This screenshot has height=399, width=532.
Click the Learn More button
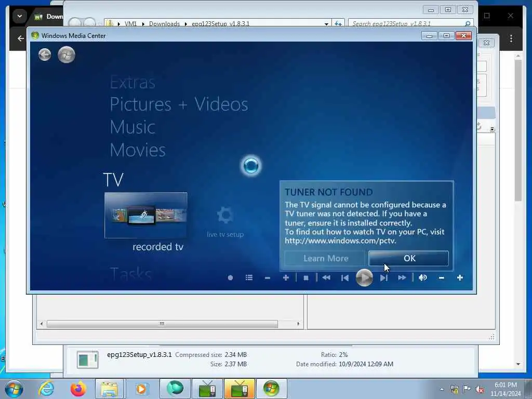(x=325, y=259)
